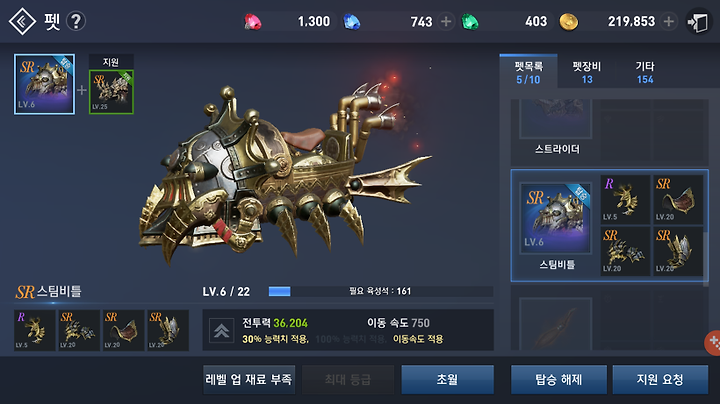Open the 기타 tab
This screenshot has width=720, height=404.
tap(645, 73)
